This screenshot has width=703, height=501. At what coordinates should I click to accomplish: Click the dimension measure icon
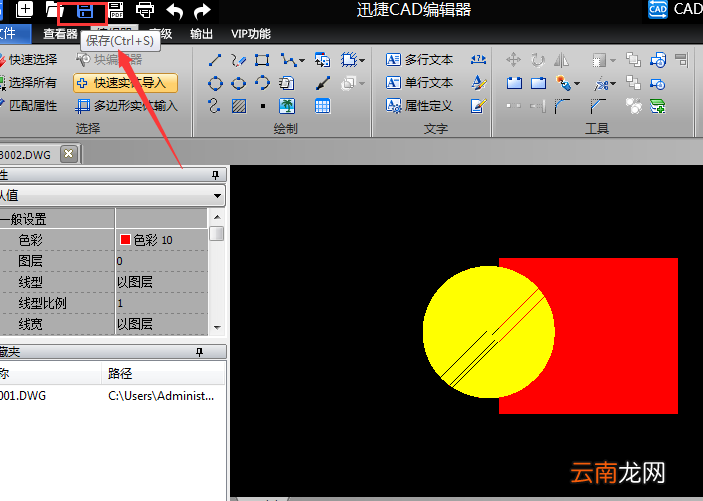tap(478, 59)
